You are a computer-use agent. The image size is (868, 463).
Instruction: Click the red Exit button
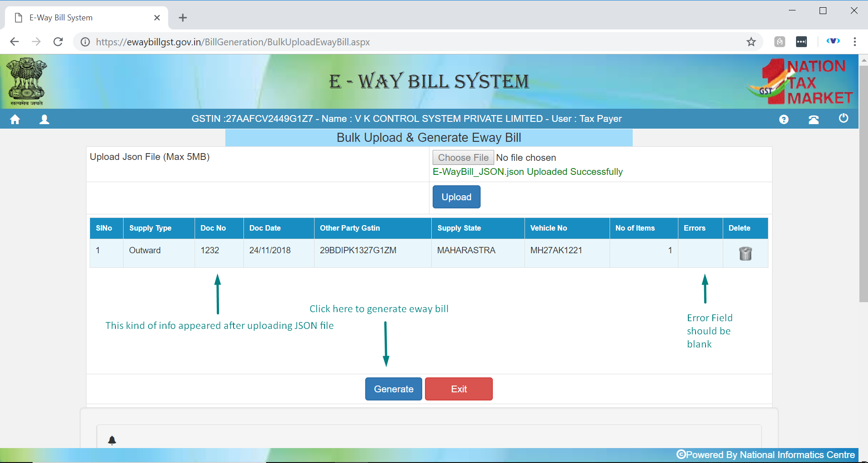[458, 389]
